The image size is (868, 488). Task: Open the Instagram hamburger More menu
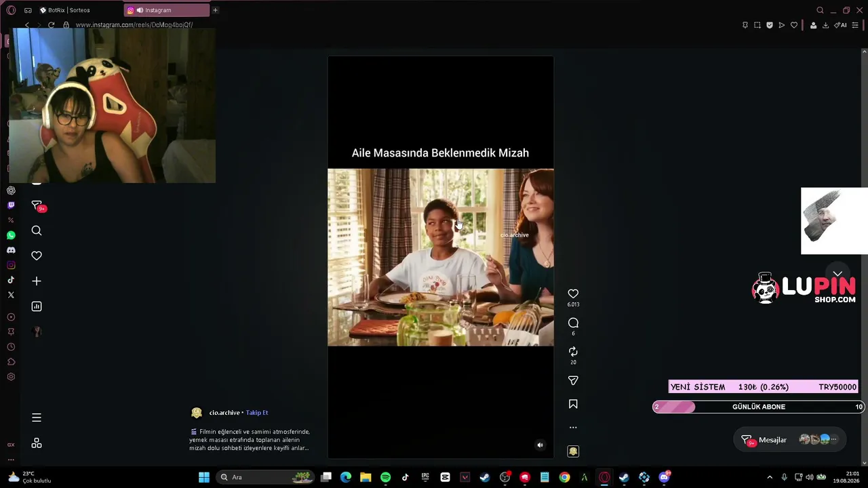37,418
